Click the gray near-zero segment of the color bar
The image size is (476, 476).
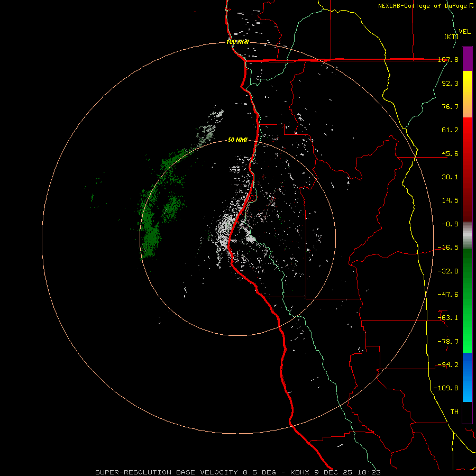click(467, 235)
